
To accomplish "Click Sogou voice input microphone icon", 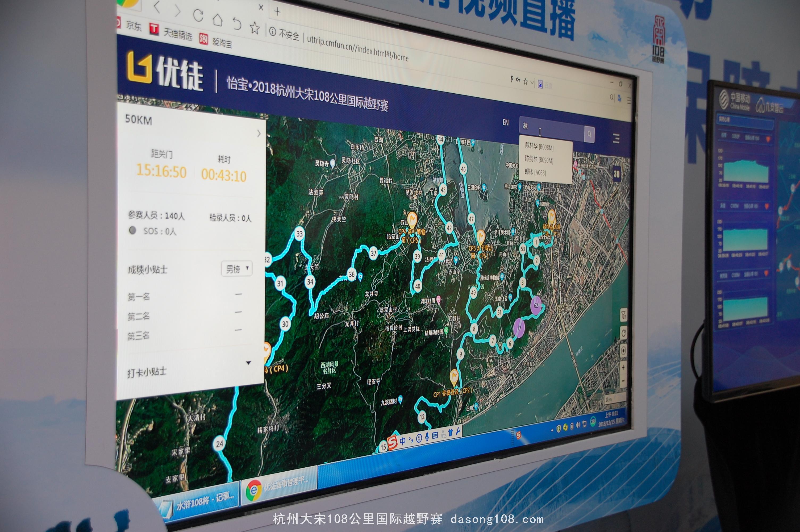I will click(427, 437).
